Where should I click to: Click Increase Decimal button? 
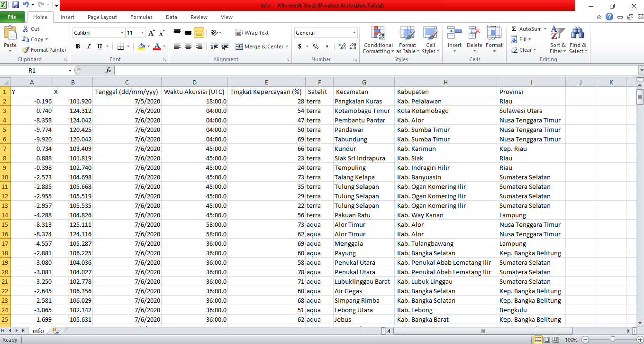(342, 46)
